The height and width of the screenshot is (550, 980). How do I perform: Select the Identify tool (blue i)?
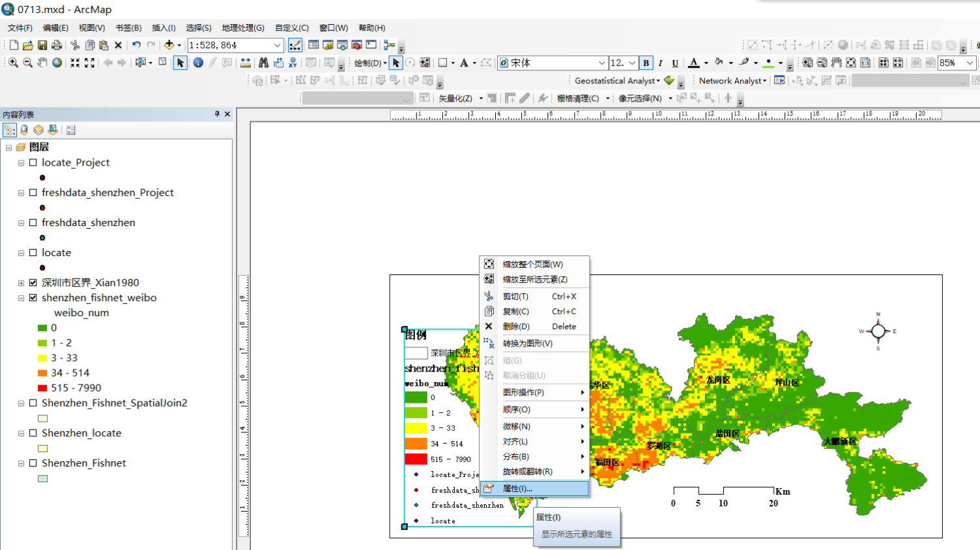[198, 63]
